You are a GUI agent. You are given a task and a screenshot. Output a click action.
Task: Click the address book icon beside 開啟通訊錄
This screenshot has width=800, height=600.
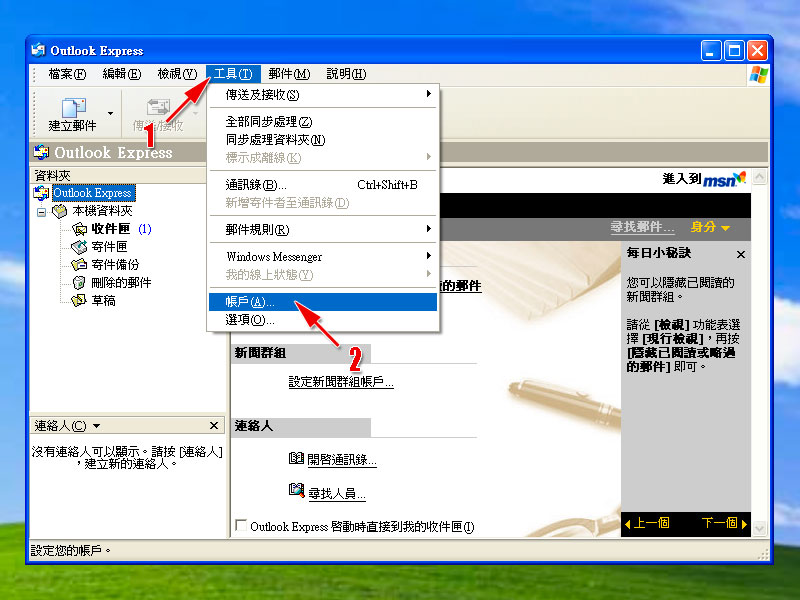(296, 458)
